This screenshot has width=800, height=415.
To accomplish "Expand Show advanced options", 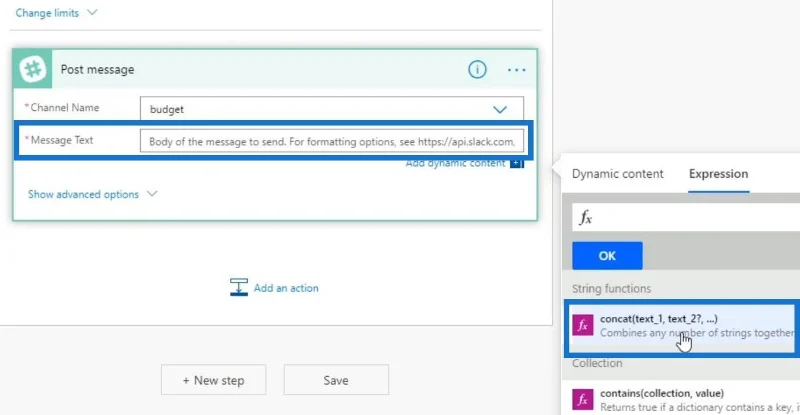I will (92, 194).
